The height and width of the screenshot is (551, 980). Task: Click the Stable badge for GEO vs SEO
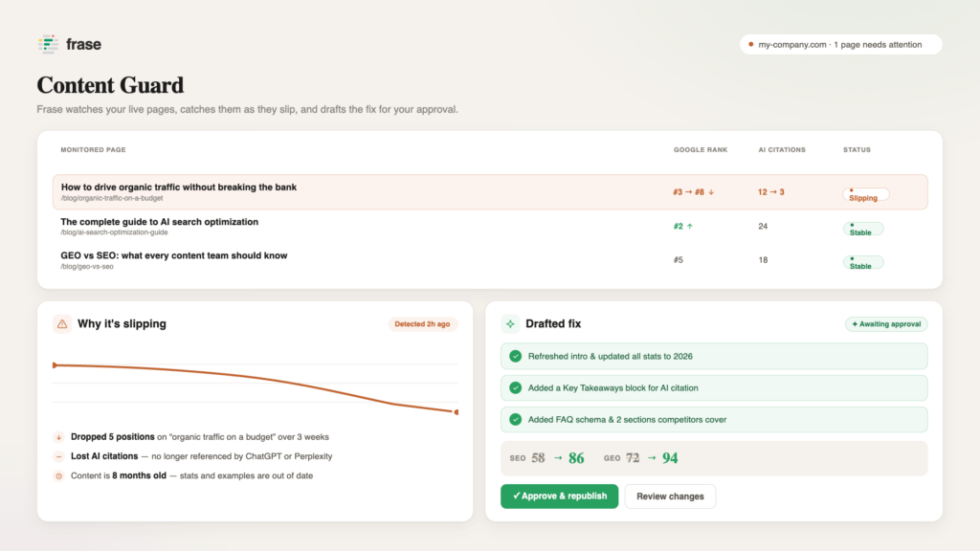point(863,263)
